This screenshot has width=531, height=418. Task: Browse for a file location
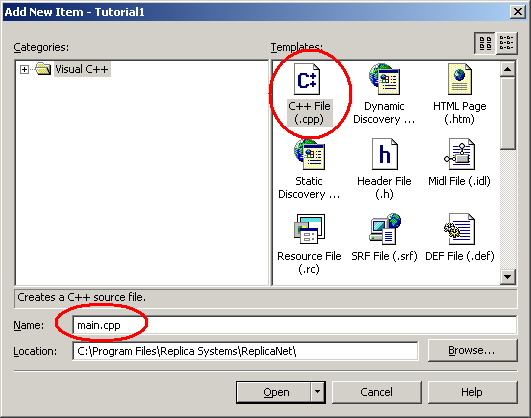(472, 350)
